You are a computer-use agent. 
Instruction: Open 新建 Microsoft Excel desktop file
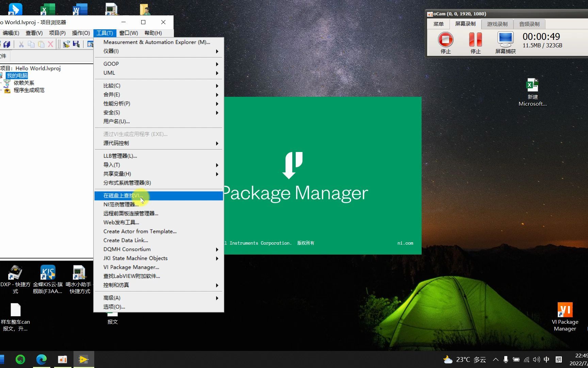[533, 92]
